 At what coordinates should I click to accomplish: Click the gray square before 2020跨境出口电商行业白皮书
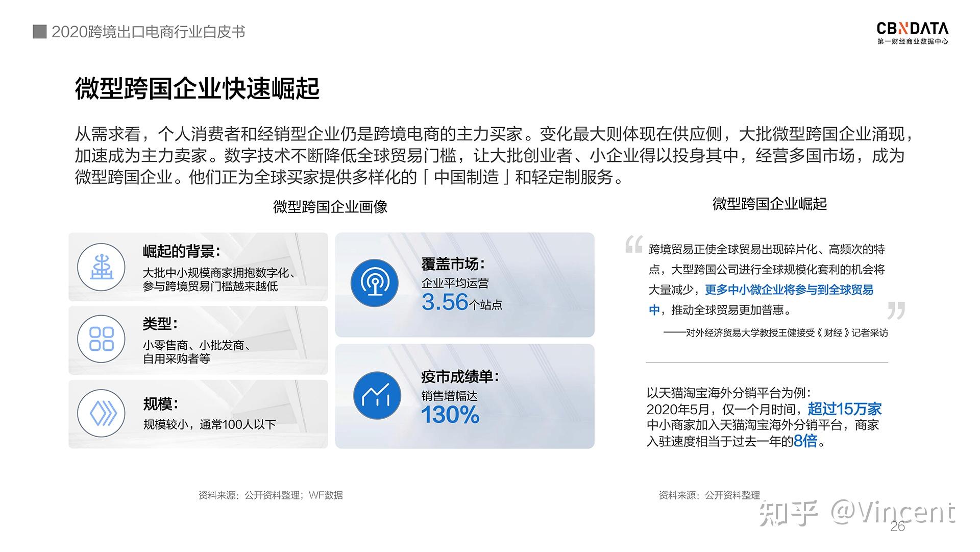(39, 32)
